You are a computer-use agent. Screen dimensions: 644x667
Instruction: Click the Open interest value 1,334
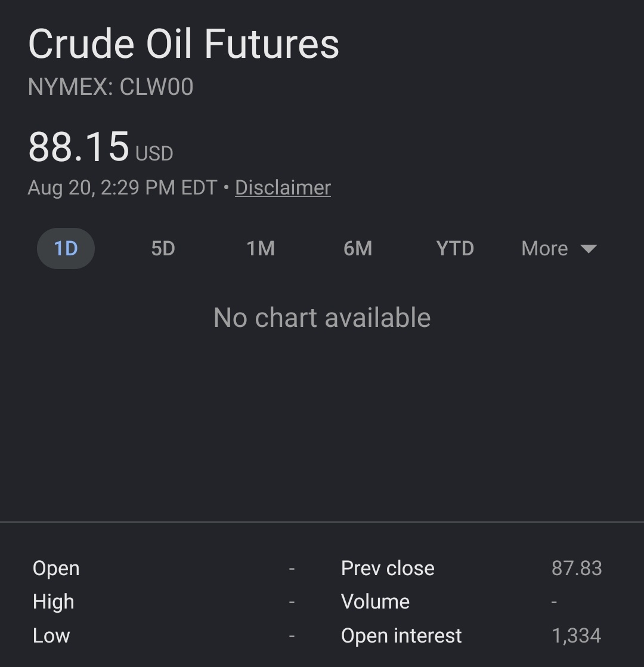pos(577,636)
